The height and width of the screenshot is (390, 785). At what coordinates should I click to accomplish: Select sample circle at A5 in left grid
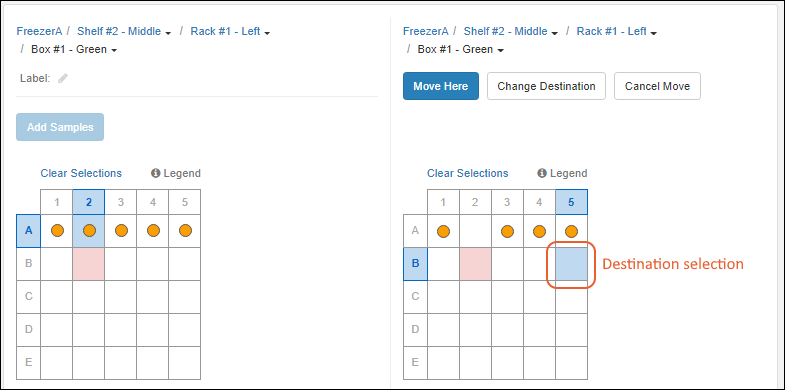185,231
